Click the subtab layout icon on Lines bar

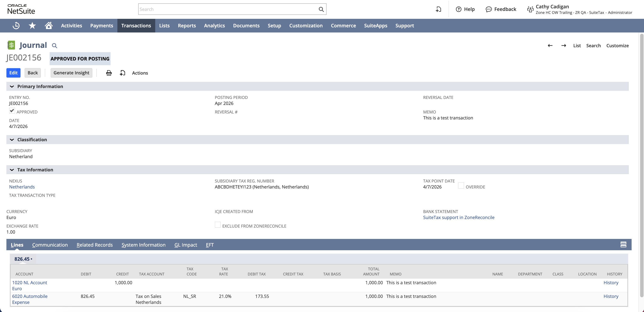point(623,244)
